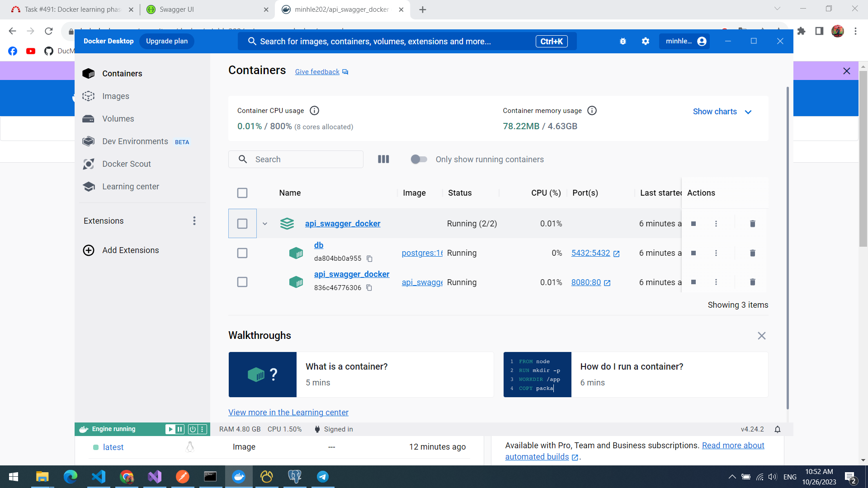Click the Upgrade plan button
The width and height of the screenshot is (868, 488).
click(166, 41)
